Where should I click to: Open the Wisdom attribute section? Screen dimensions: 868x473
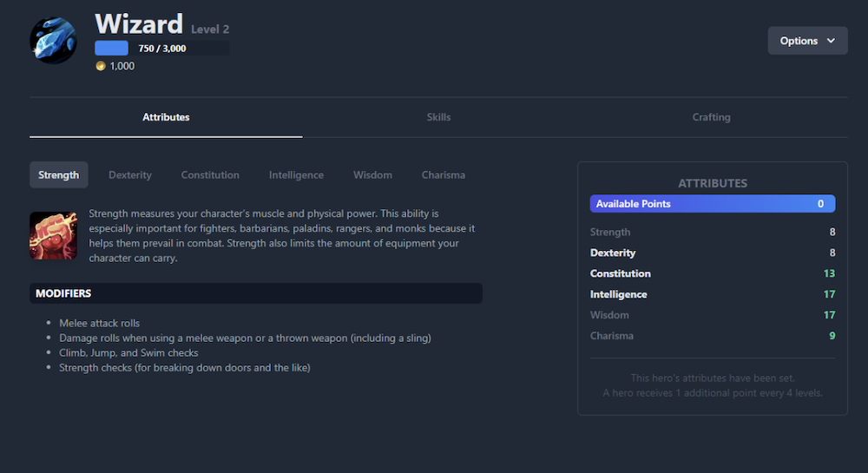372,174
